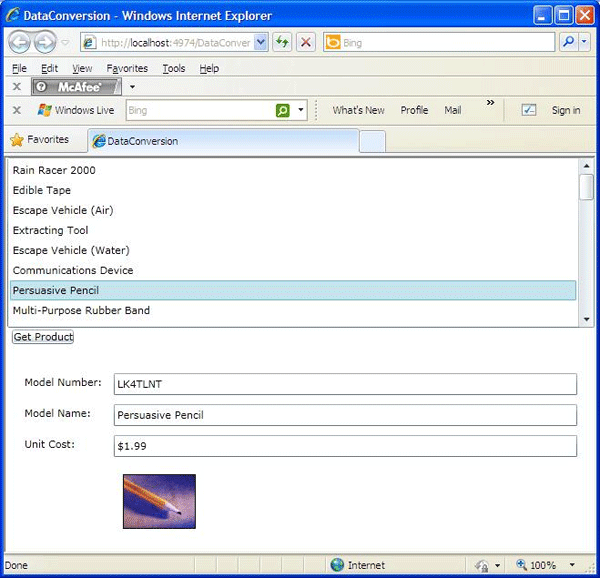The width and height of the screenshot is (600, 578).
Task: Run search with the magnifier button
Action: 569,42
